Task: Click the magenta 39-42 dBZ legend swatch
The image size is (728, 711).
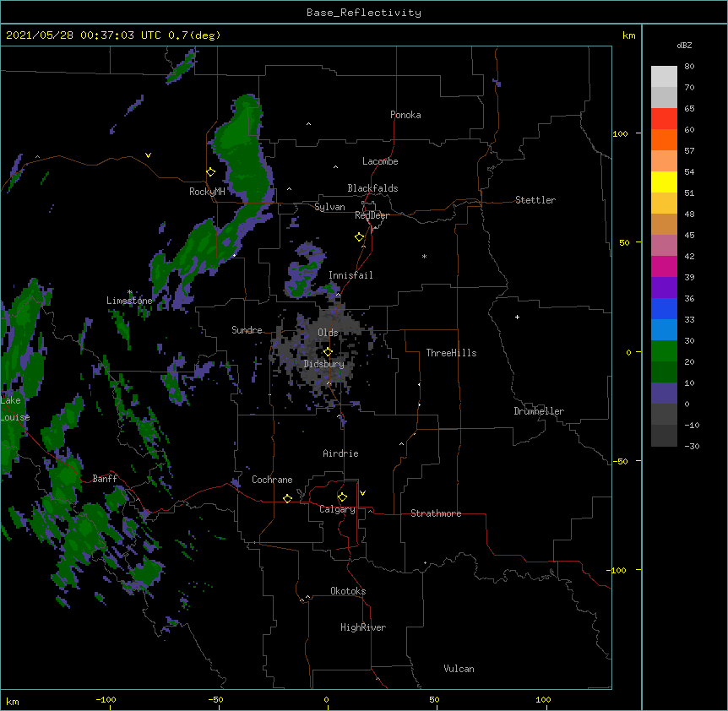Action: point(664,266)
